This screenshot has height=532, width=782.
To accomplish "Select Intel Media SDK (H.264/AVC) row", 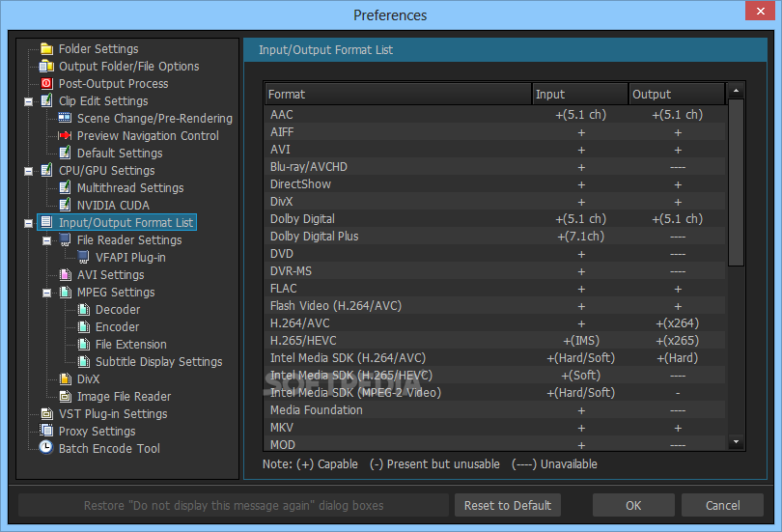I will (x=495, y=358).
